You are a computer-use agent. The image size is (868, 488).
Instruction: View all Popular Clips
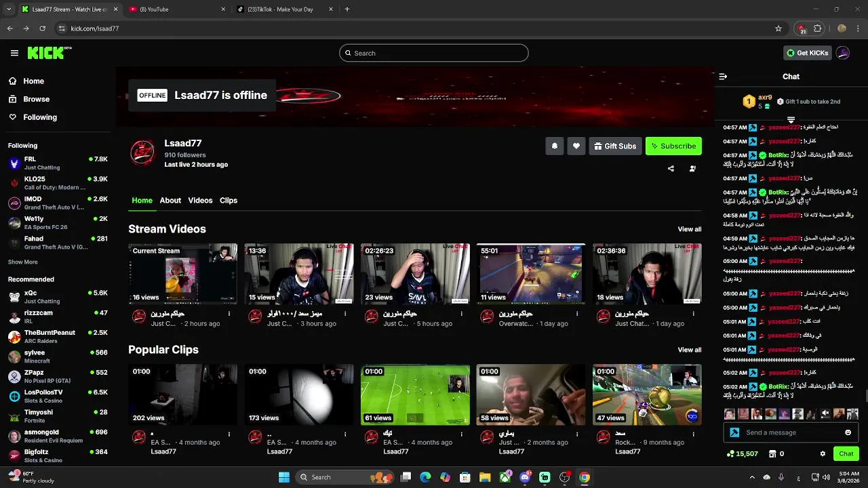tap(690, 350)
